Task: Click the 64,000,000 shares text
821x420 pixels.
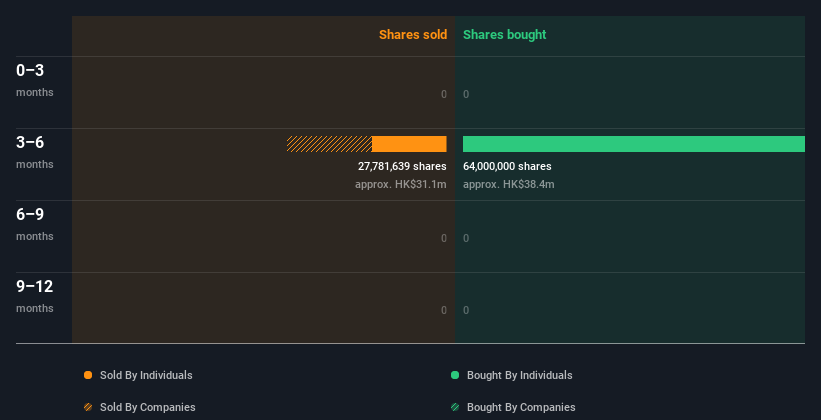Action: pyautogui.click(x=507, y=167)
